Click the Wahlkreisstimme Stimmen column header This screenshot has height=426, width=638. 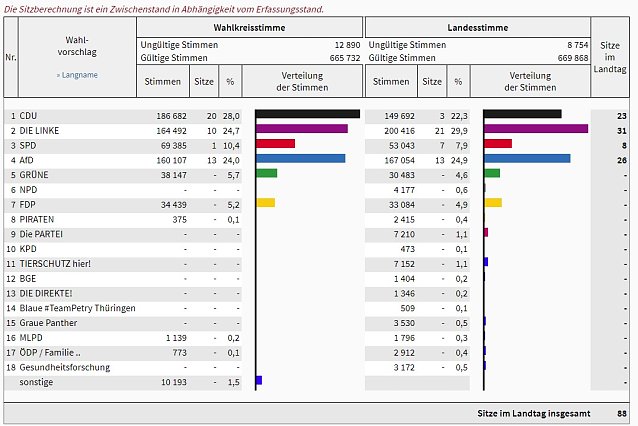pos(163,81)
